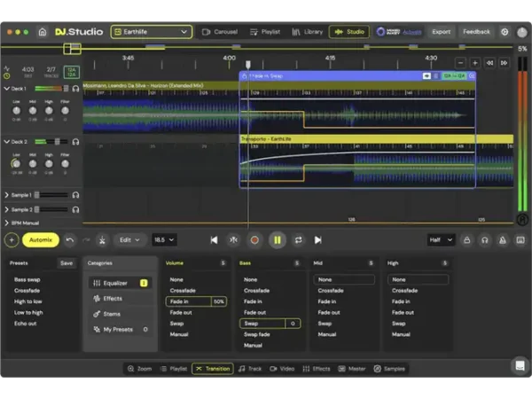Click the add (+) circle button

click(x=12, y=240)
